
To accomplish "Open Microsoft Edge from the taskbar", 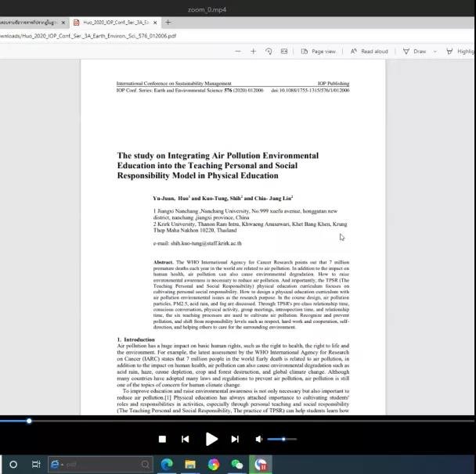I will 167,465.
